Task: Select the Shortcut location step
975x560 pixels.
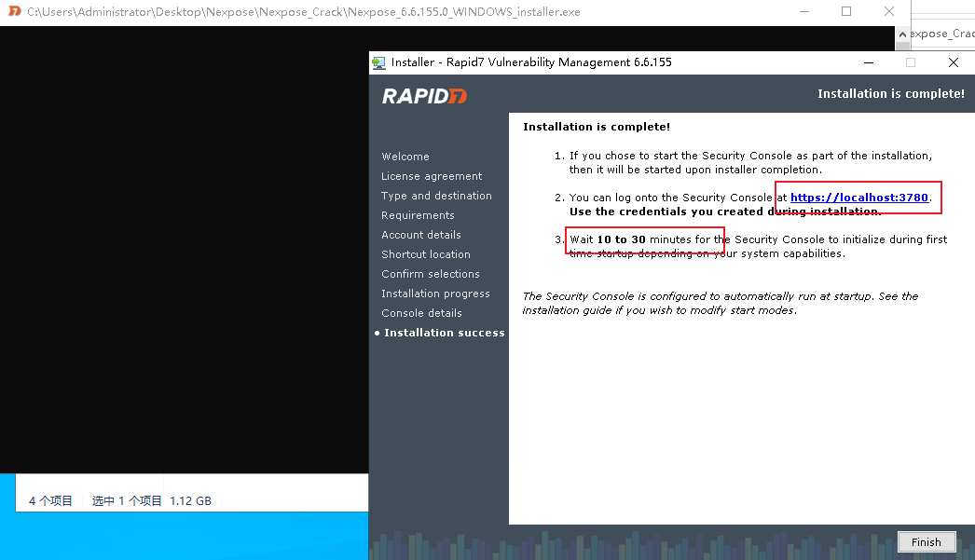Action: tap(426, 254)
